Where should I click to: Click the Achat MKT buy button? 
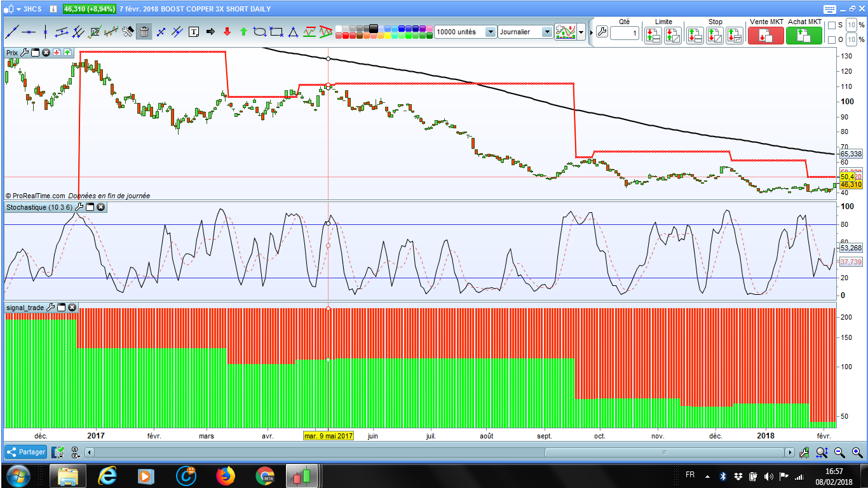coord(804,36)
